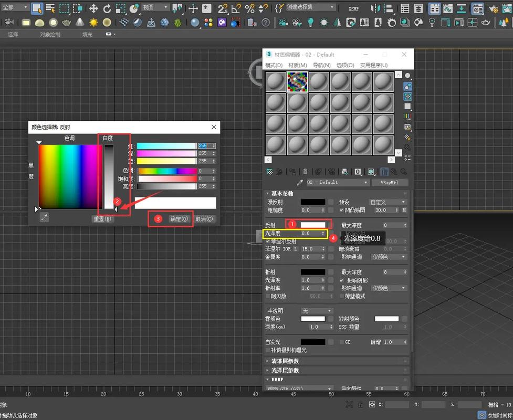Click the 反射 reflection color swatch

point(313,224)
